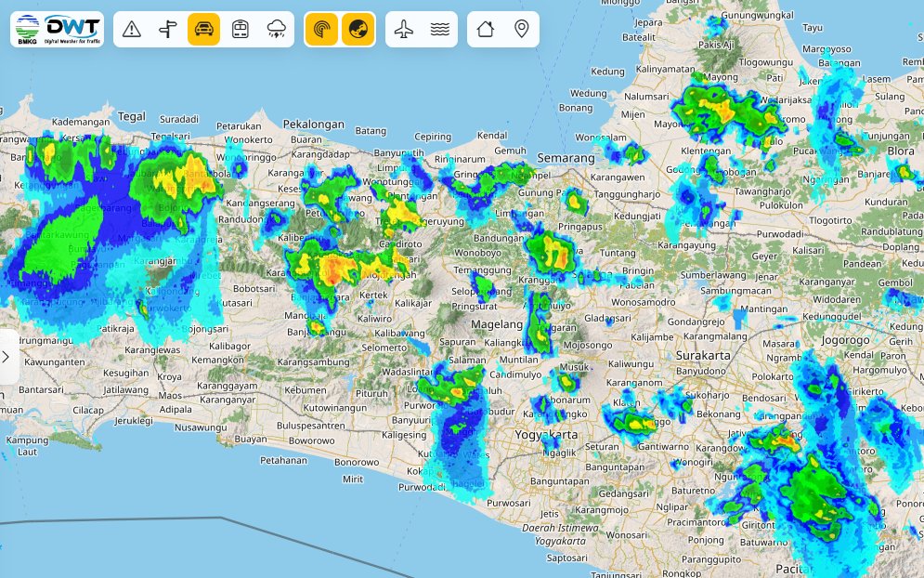This screenshot has width=924, height=578.
Task: Click the Tayu label
Action: click(x=812, y=28)
